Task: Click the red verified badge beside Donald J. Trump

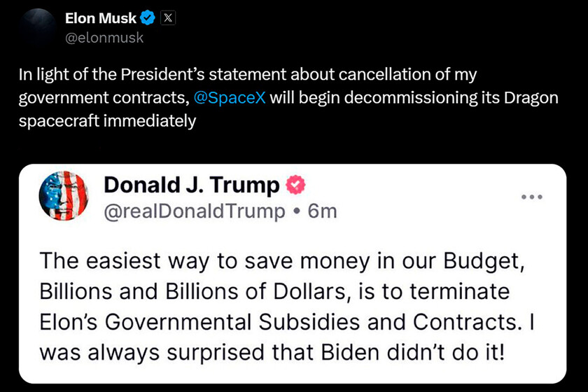Action: pyautogui.click(x=295, y=185)
